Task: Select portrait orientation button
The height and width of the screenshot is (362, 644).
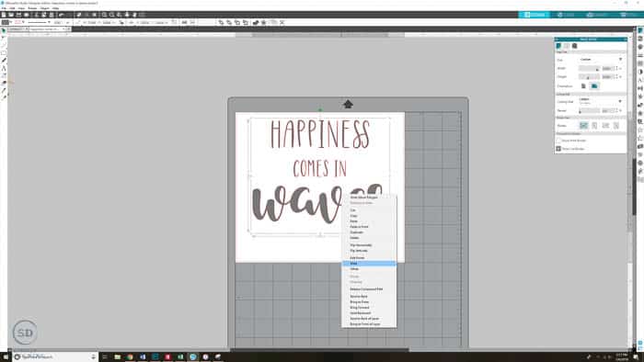Action: pyautogui.click(x=583, y=86)
